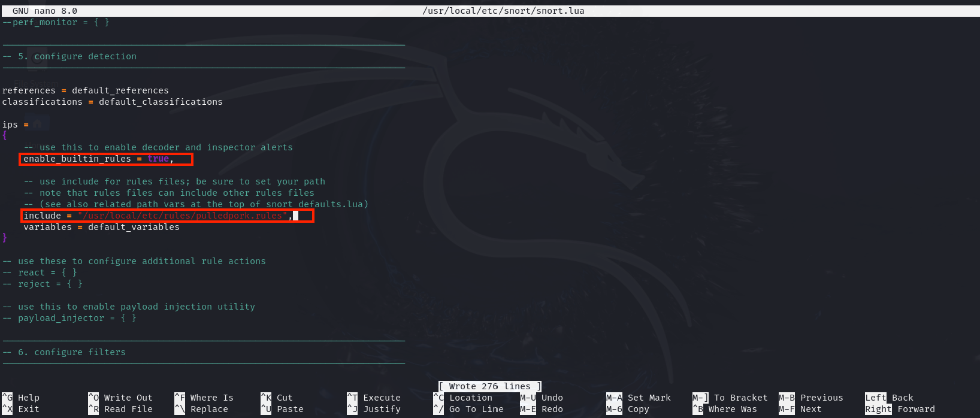Click the 'Wrote 276 lines' status message

tap(490, 386)
